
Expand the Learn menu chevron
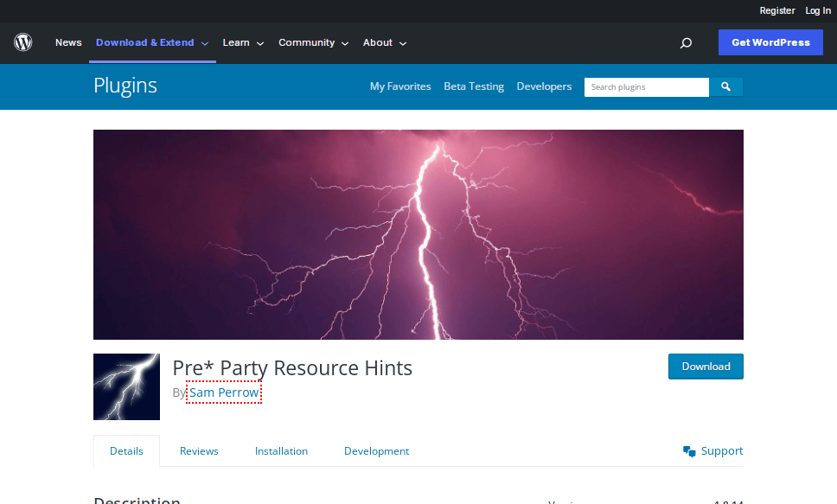point(260,44)
